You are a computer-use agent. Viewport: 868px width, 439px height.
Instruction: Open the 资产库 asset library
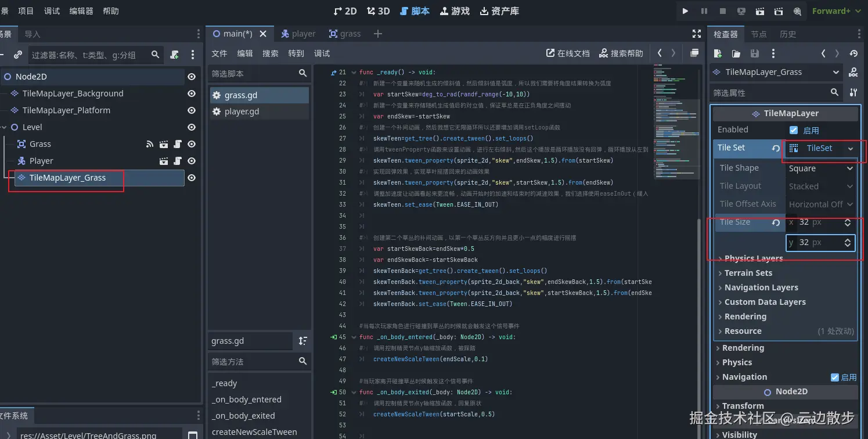[499, 11]
